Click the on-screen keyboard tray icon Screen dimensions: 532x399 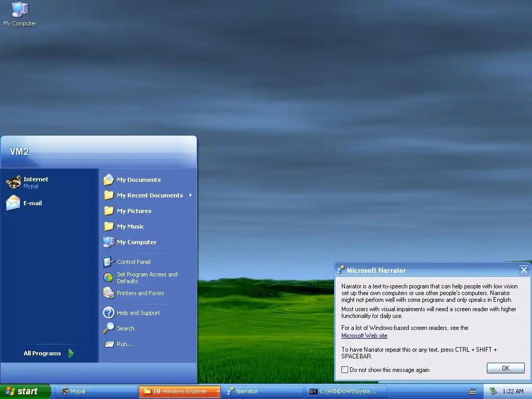[472, 392]
